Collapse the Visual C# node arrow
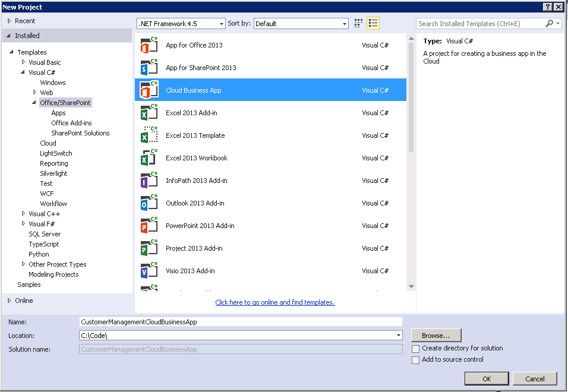Image resolution: width=568 pixels, height=392 pixels. 23,72
